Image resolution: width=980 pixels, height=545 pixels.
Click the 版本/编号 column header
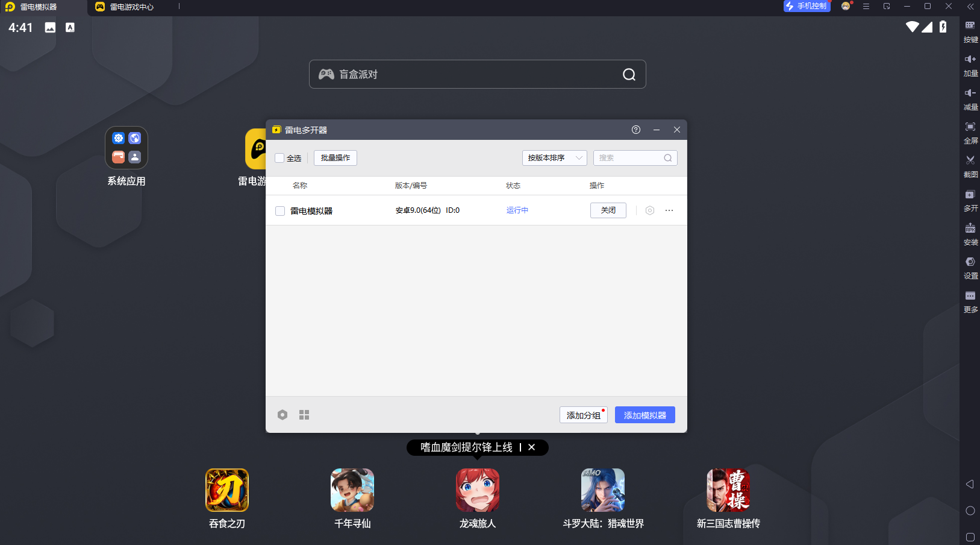pos(411,186)
